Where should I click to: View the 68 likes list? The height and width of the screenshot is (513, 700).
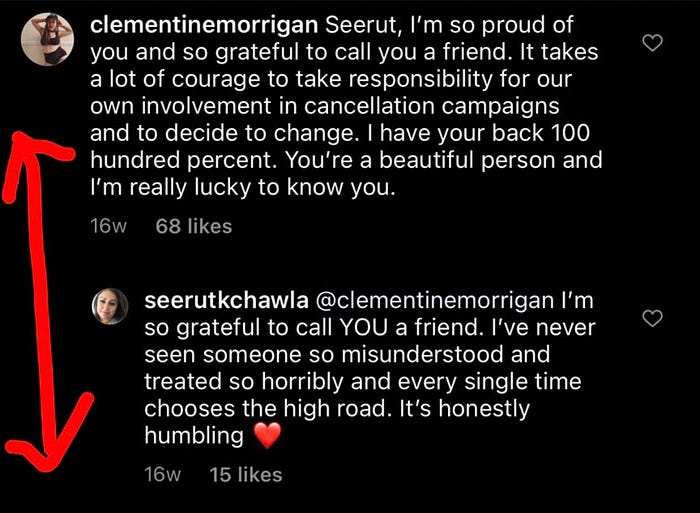point(194,226)
